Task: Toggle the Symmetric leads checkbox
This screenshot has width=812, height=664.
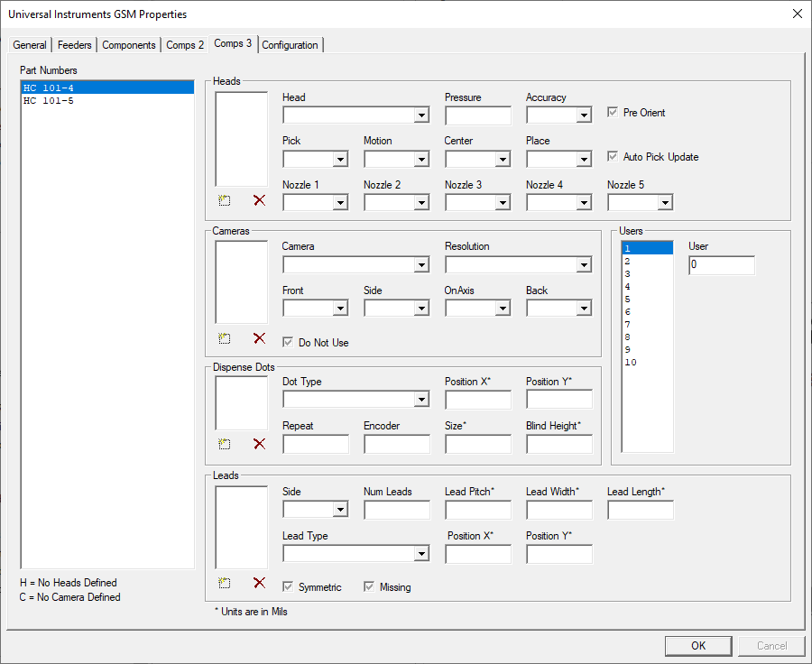Action: tap(286, 586)
